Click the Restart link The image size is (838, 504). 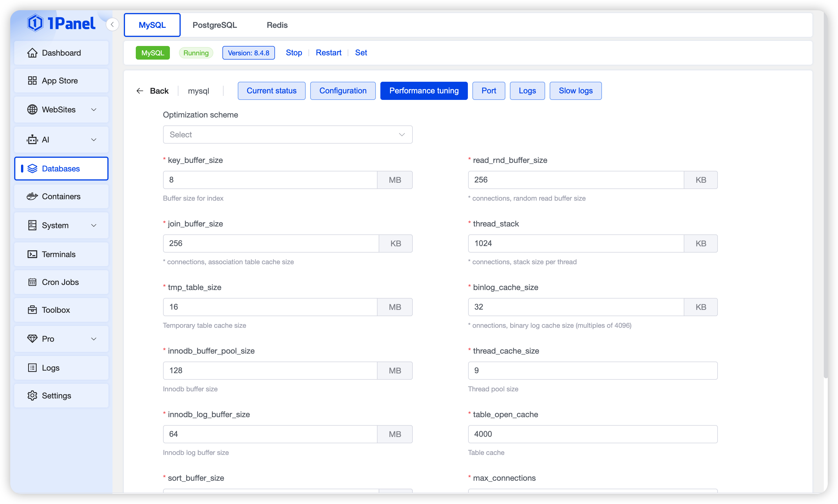328,52
